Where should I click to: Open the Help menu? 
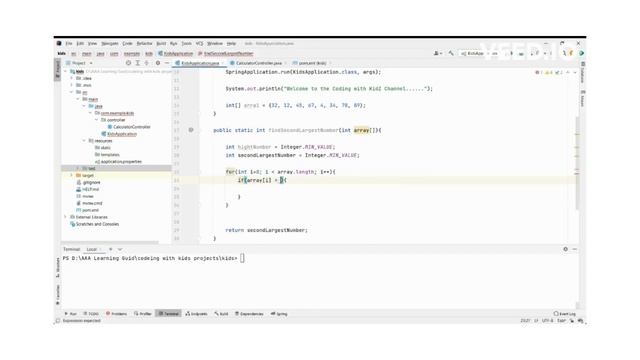pos(231,43)
